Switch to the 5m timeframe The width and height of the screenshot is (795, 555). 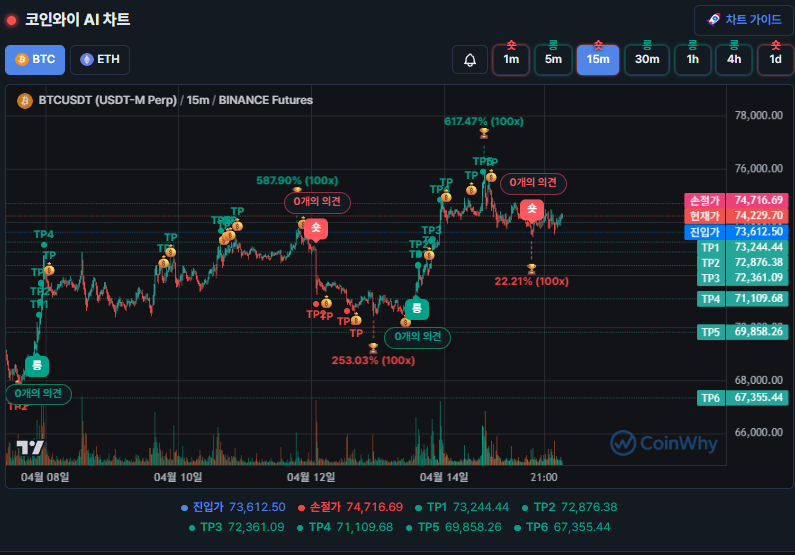(x=553, y=59)
